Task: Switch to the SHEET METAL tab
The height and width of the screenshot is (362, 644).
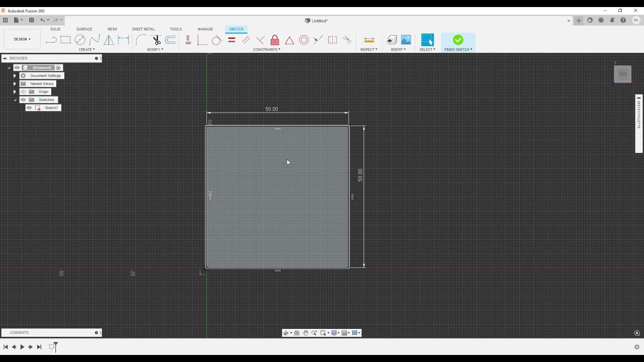Action: pos(143,29)
